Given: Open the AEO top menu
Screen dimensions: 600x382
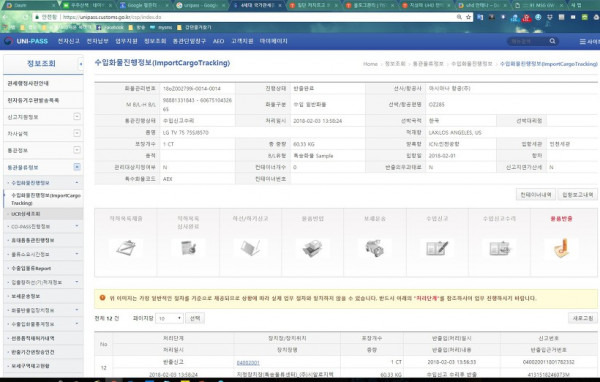Looking at the screenshot, I should (x=218, y=41).
